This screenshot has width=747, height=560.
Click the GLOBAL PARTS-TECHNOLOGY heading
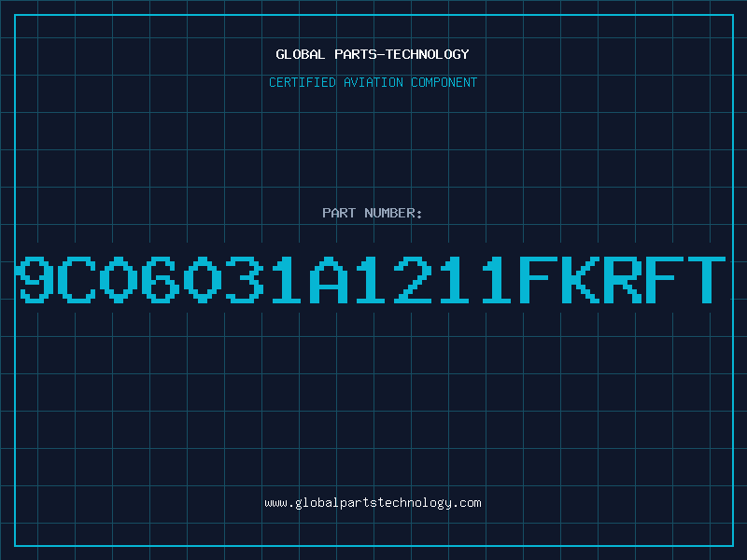(373, 54)
